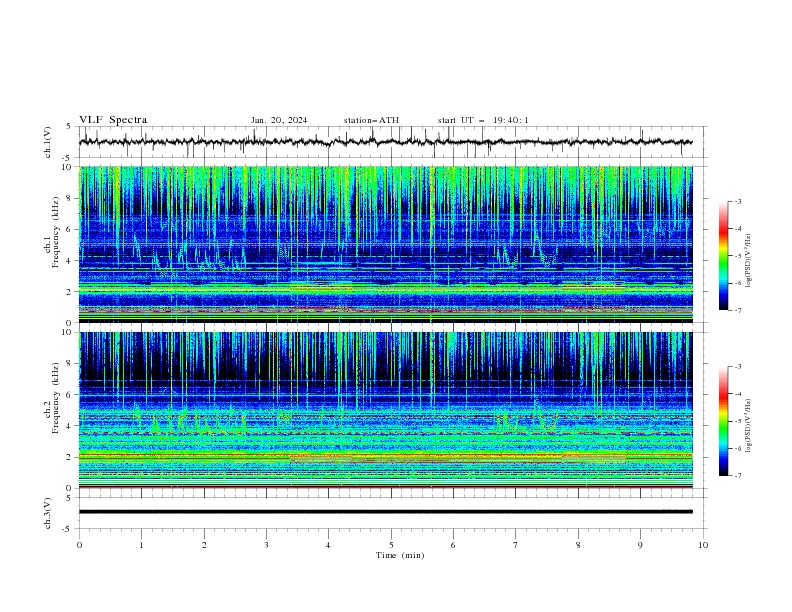Click the "-3" tick on the upper colorbar

coord(738,201)
